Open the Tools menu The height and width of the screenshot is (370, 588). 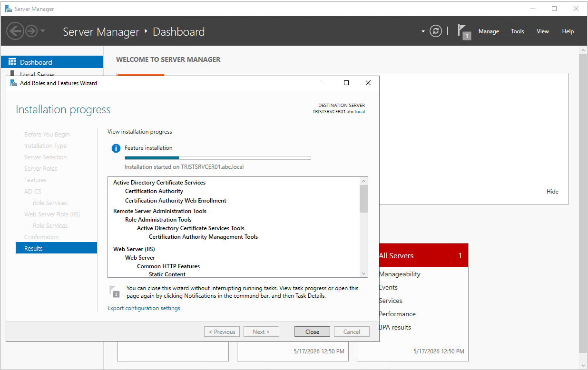pos(517,31)
